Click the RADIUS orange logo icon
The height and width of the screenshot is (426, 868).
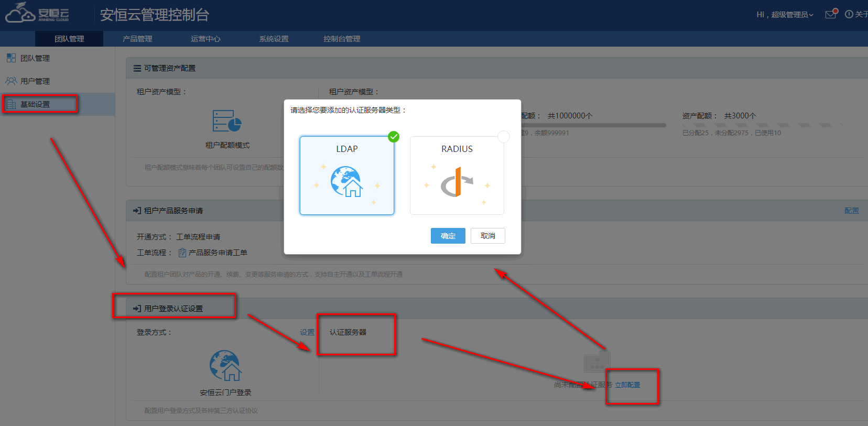click(457, 182)
